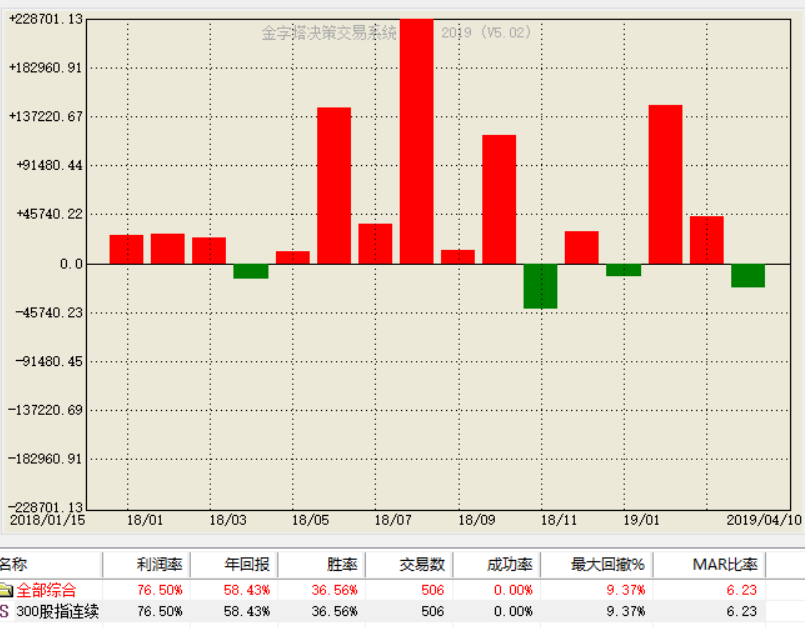Select the 全部综合 row name
The width and height of the screenshot is (805, 628).
(x=46, y=590)
